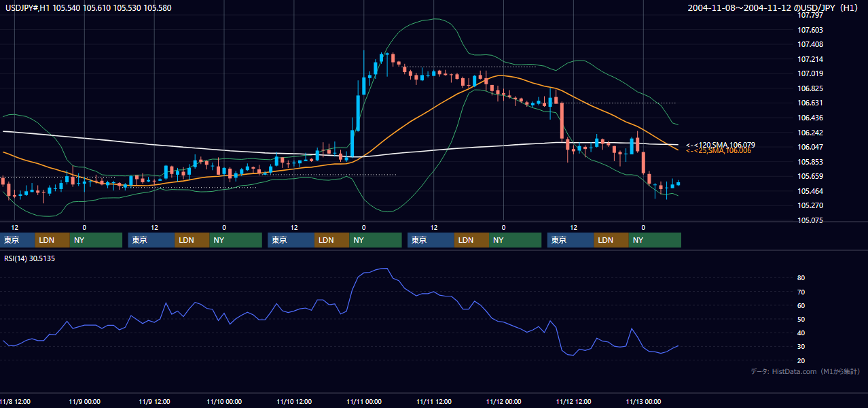Select the 11/10 12:00 time axis label
This screenshot has width=868, height=408.
[294, 401]
